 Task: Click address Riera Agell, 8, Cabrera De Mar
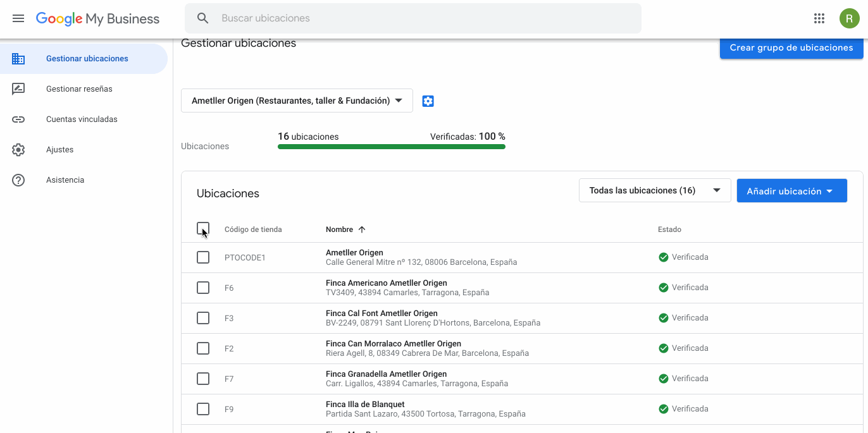click(427, 353)
